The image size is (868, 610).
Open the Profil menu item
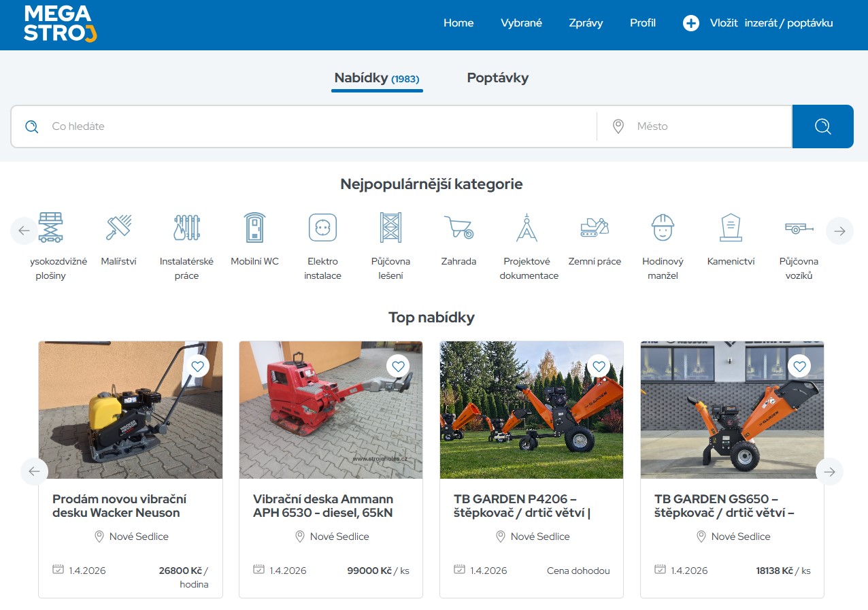coord(643,23)
